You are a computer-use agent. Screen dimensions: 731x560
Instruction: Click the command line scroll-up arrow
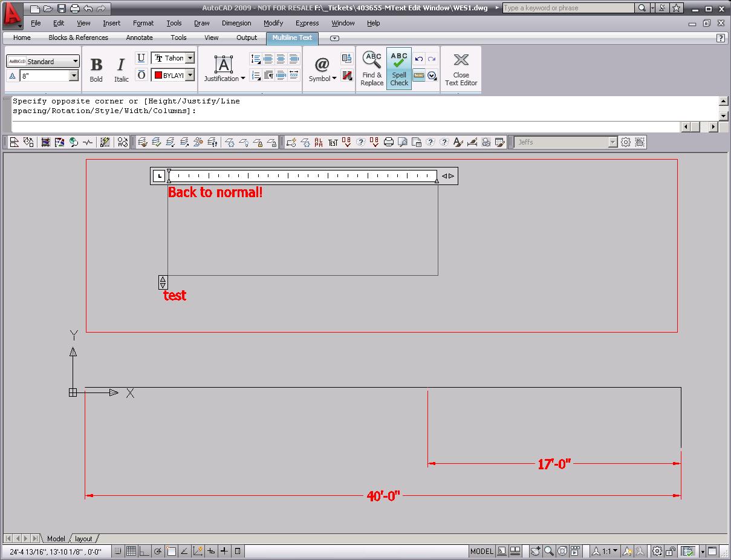[x=723, y=101]
